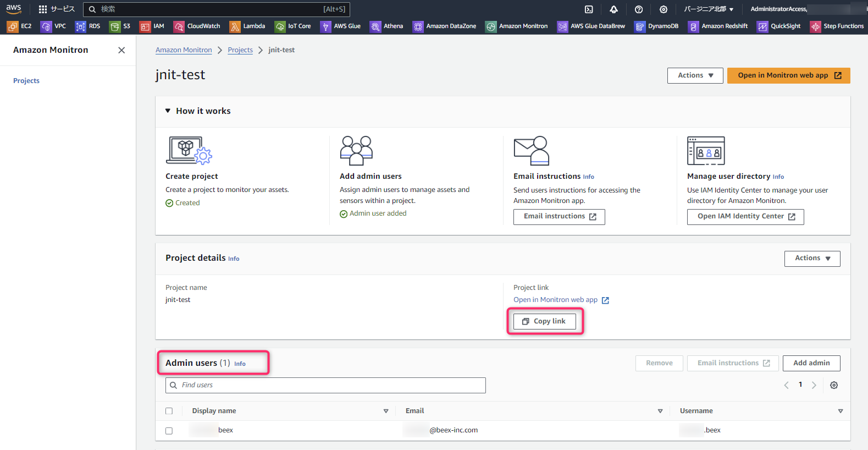This screenshot has width=868, height=450.
Task: Open the AWS home logo
Action: pos(14,9)
